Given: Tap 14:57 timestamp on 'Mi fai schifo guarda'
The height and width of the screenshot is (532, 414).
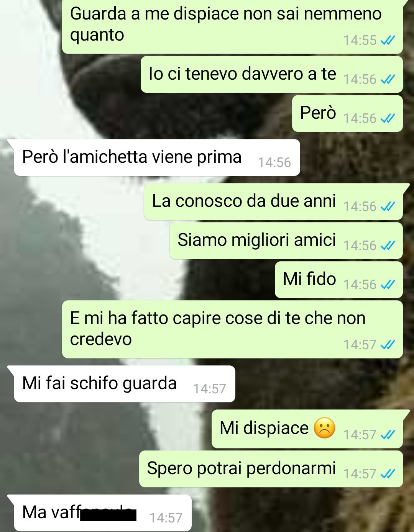Looking at the screenshot, I should 209,389.
